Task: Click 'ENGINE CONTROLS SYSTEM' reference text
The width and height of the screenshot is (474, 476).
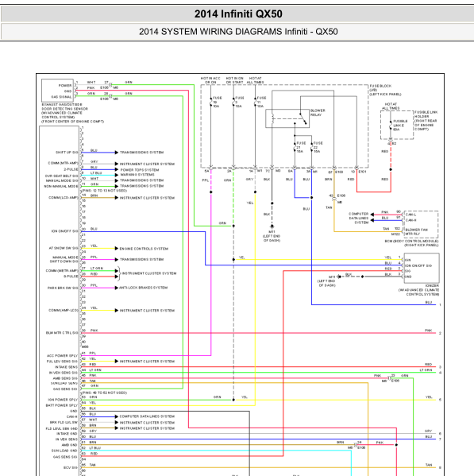Action: (144, 249)
